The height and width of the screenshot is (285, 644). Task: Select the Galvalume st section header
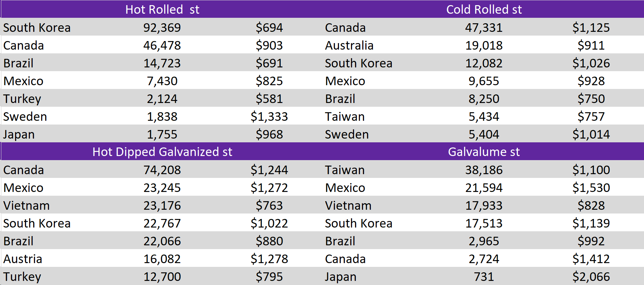click(x=484, y=152)
